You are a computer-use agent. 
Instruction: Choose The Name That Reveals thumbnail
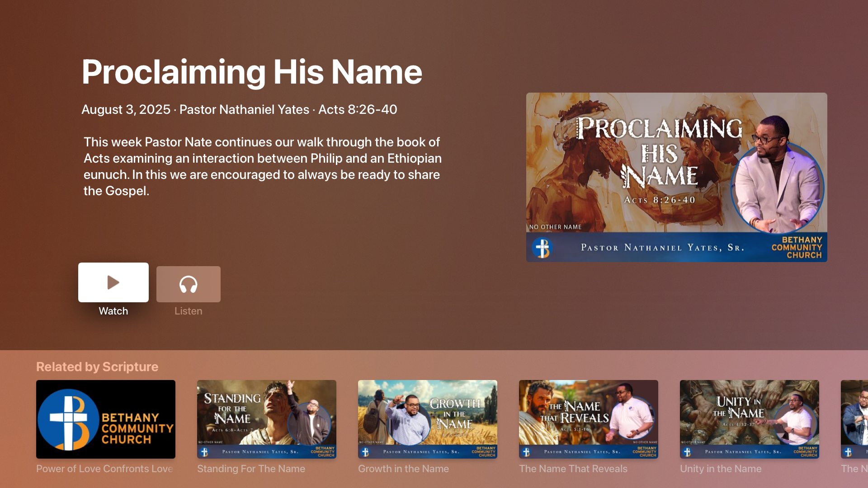(589, 419)
